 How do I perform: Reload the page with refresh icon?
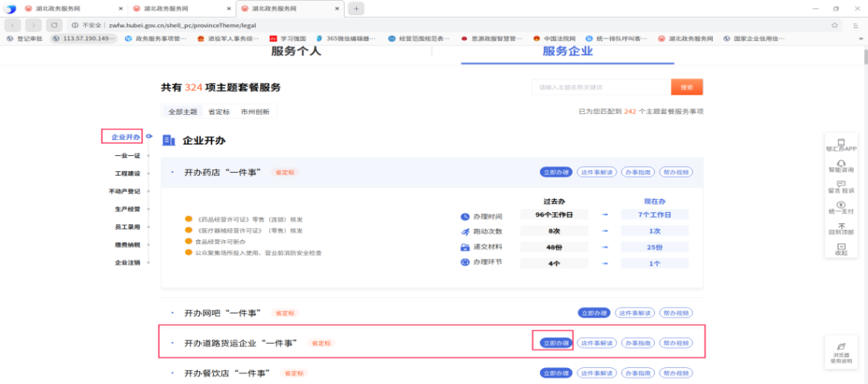point(55,25)
